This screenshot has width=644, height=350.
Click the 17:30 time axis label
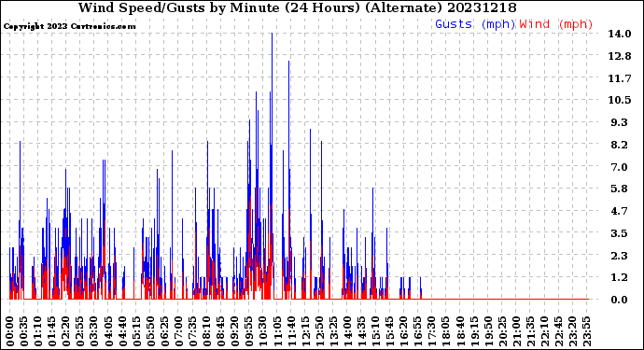(432, 331)
